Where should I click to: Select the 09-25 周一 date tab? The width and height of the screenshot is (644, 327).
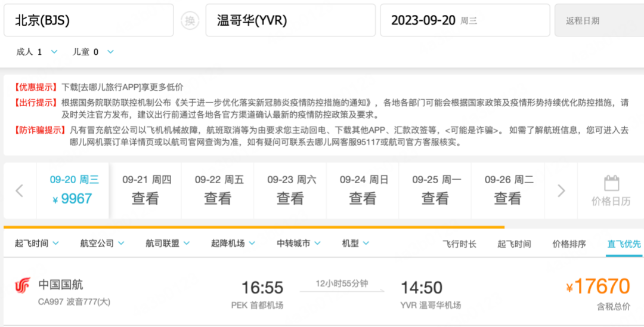[435, 190]
